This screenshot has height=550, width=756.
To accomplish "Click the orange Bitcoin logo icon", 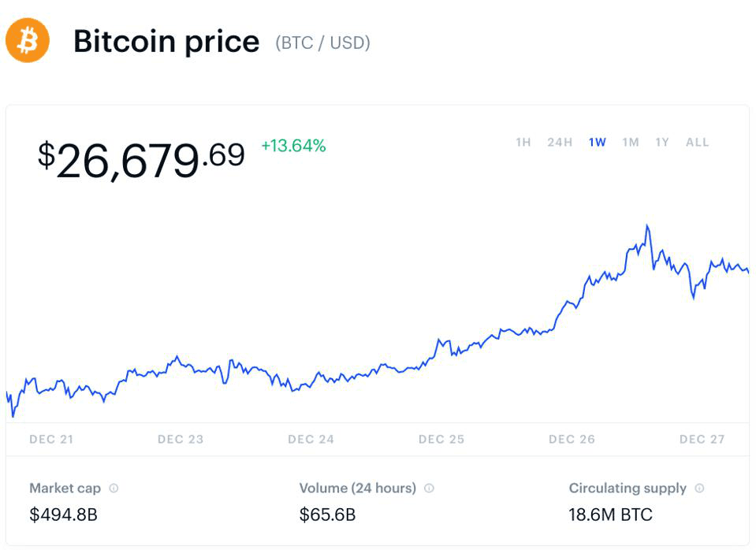I will coord(28,40).
